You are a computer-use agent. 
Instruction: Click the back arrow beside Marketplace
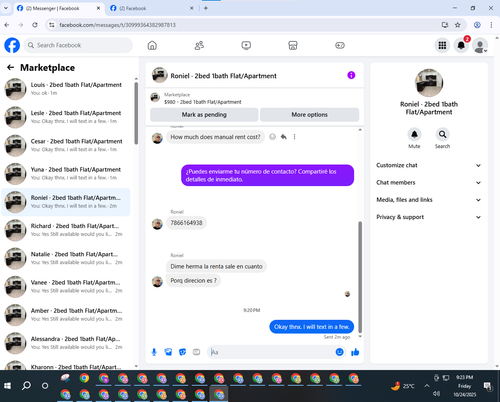click(x=10, y=68)
